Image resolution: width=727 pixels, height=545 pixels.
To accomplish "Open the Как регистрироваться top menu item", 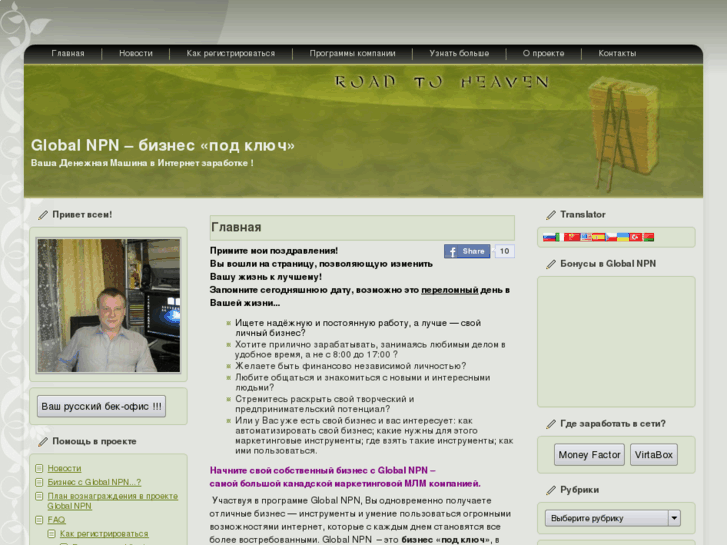I will (231, 53).
